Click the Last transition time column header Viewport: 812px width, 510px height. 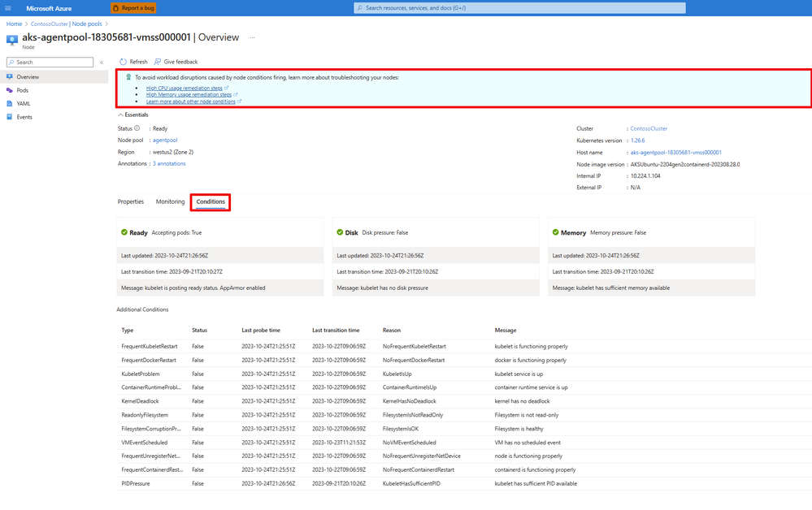[x=336, y=330]
